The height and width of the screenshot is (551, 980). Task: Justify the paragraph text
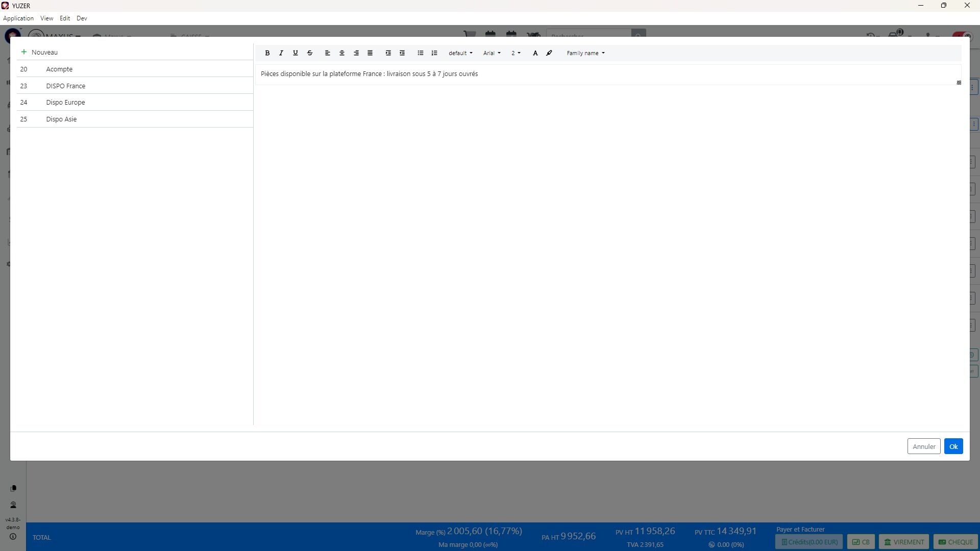370,53
